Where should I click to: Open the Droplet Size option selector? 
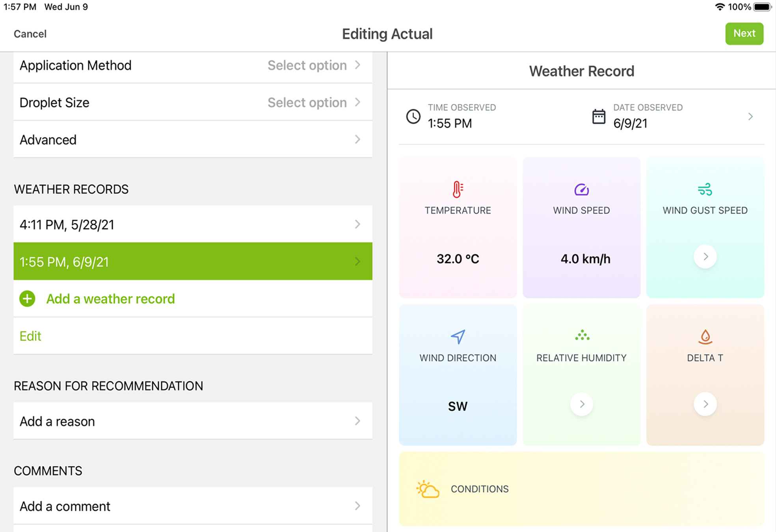point(193,102)
